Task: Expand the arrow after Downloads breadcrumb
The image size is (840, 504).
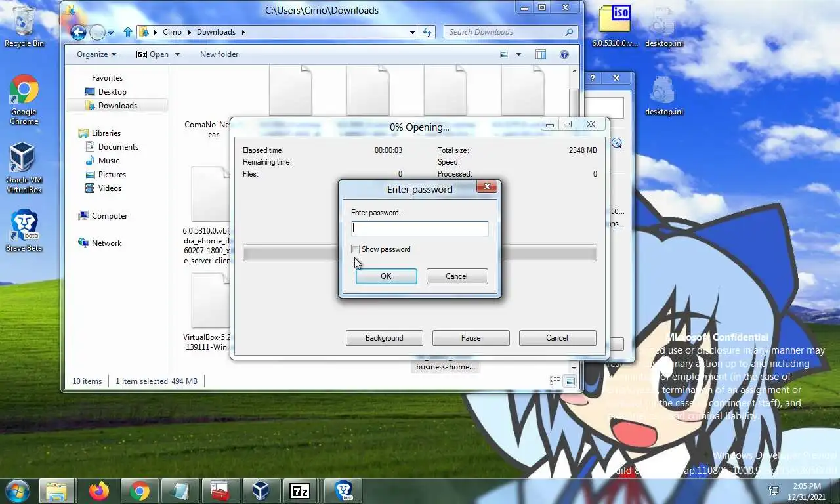Action: pyautogui.click(x=243, y=32)
